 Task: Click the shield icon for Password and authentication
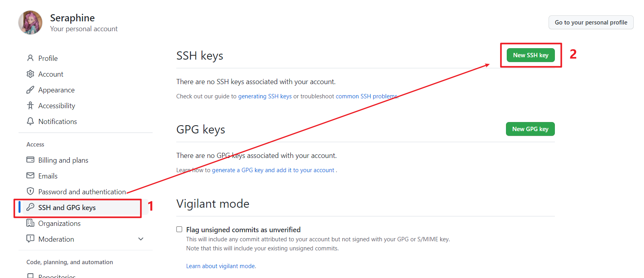tap(30, 191)
